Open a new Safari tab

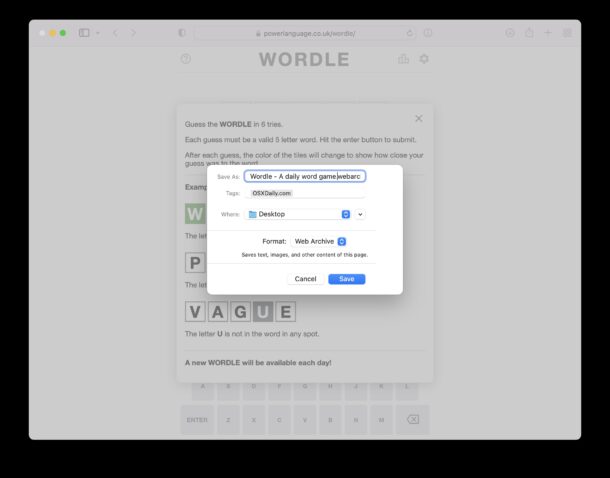coord(547,33)
